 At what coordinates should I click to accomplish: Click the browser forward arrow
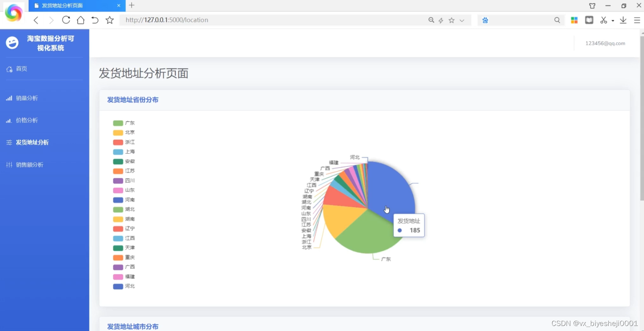tap(51, 20)
